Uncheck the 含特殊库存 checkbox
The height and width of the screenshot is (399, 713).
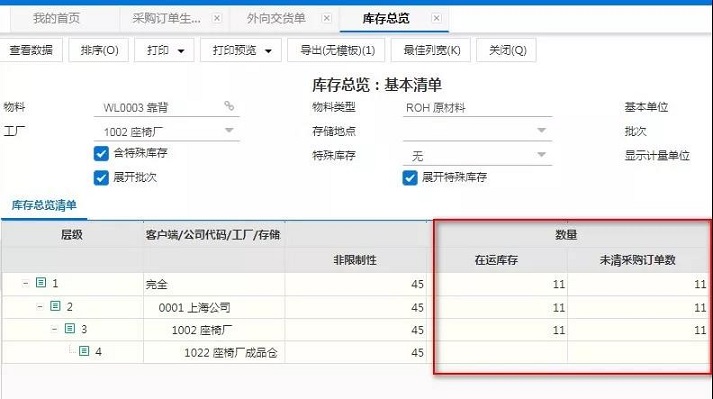point(101,153)
